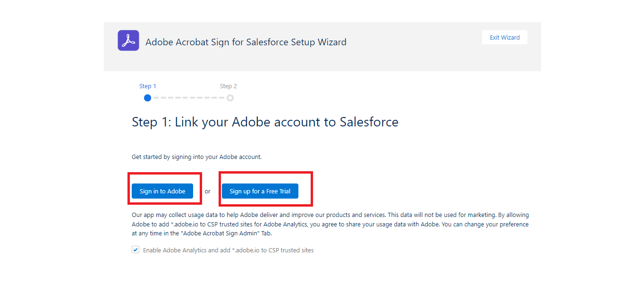Click the Get started by signing in text
644x300 pixels.
point(196,157)
